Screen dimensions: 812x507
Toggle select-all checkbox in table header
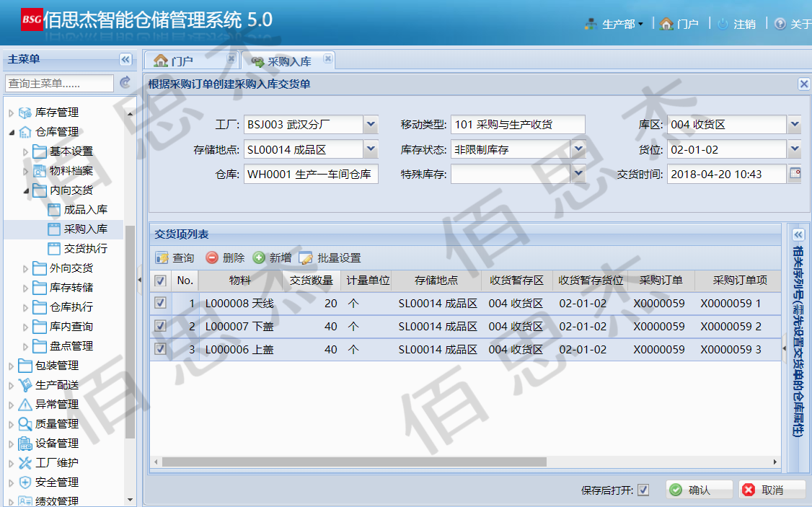[x=160, y=281]
